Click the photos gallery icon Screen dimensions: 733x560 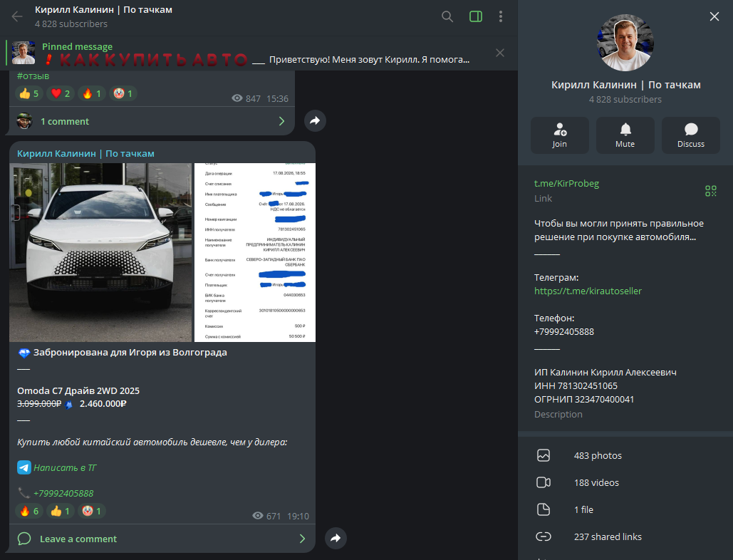click(x=544, y=455)
